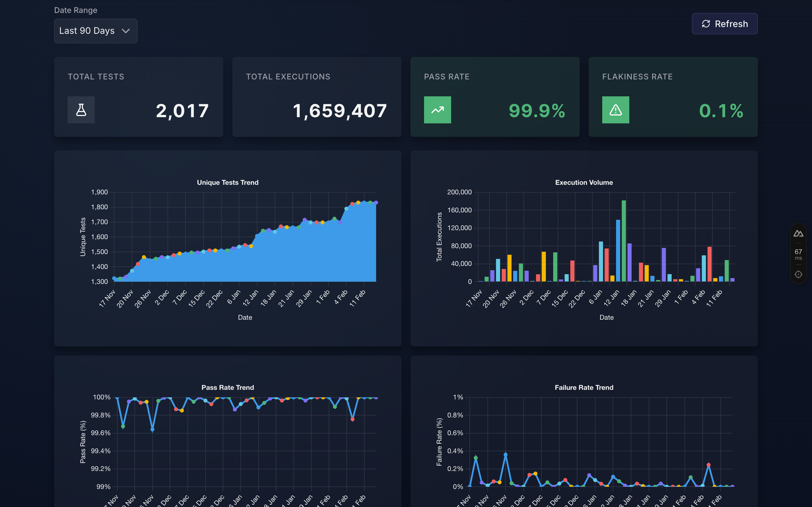This screenshot has width=812, height=507.
Task: Click the Execution Volume chart title
Action: click(x=584, y=183)
